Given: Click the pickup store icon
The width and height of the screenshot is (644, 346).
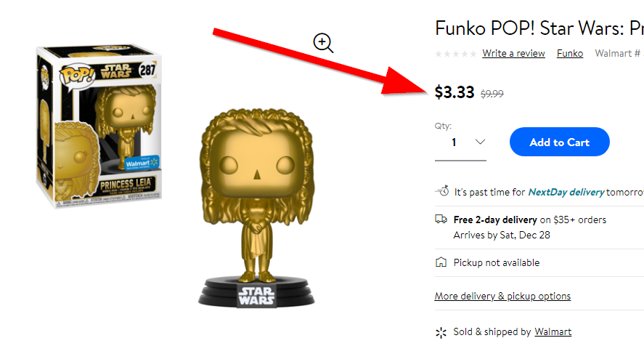Looking at the screenshot, I should pyautogui.click(x=441, y=262).
